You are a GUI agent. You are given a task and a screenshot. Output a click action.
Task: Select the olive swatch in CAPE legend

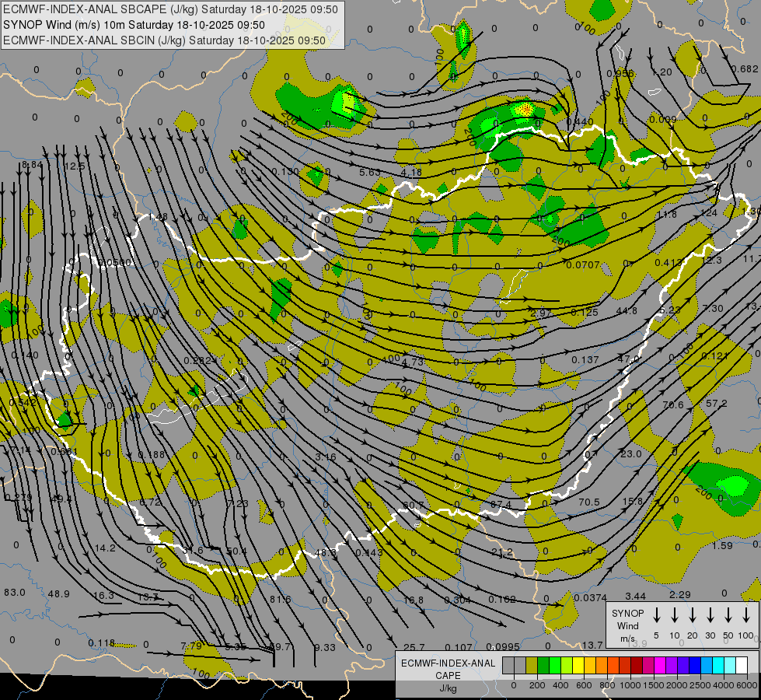pyautogui.click(x=532, y=666)
